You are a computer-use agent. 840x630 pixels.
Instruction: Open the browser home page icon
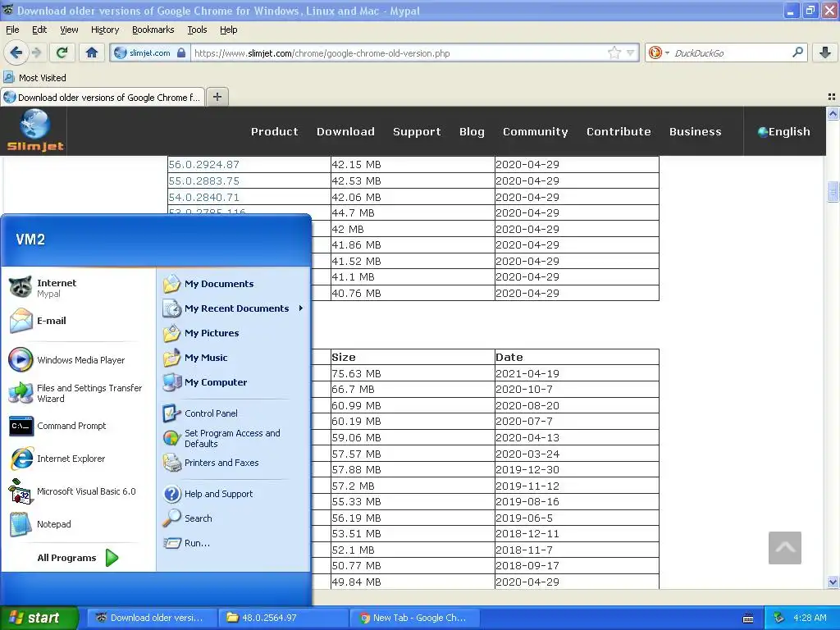click(x=92, y=52)
